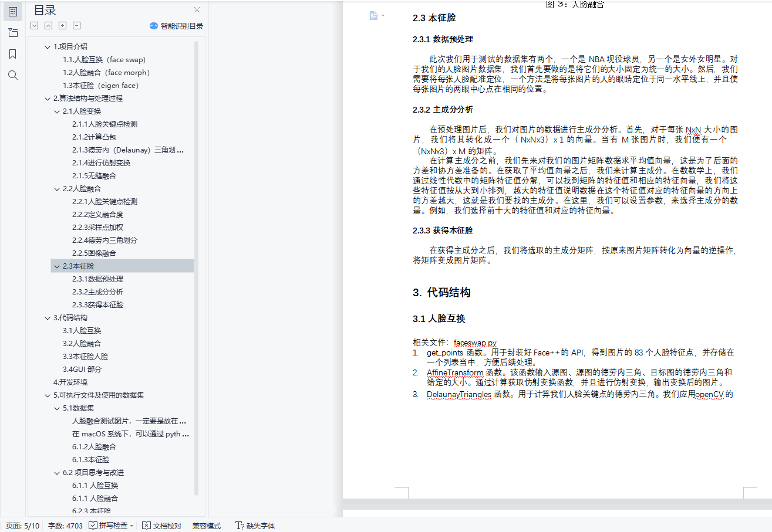This screenshot has height=532, width=772.
Task: Select 6.1.3本征脸 in the outline
Action: click(x=90, y=460)
